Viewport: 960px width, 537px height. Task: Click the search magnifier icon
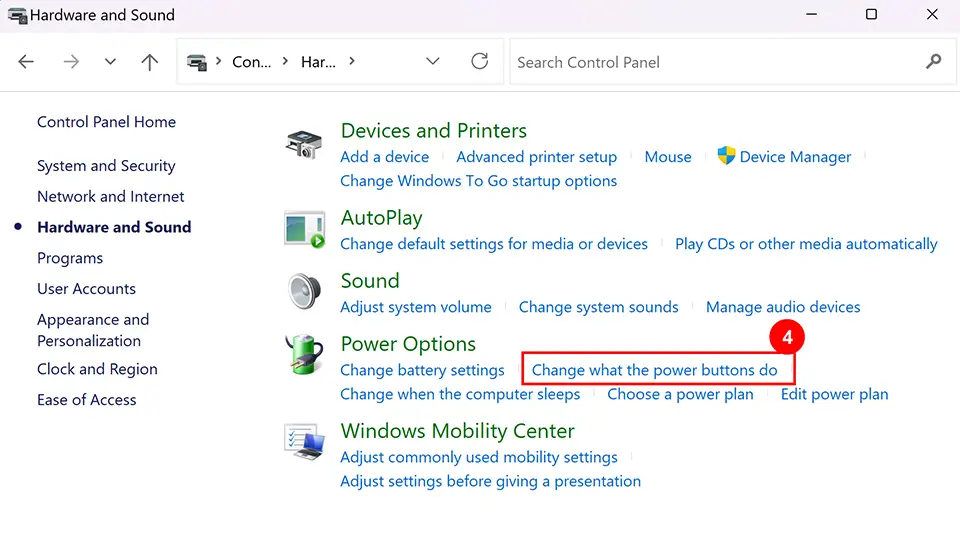point(934,61)
